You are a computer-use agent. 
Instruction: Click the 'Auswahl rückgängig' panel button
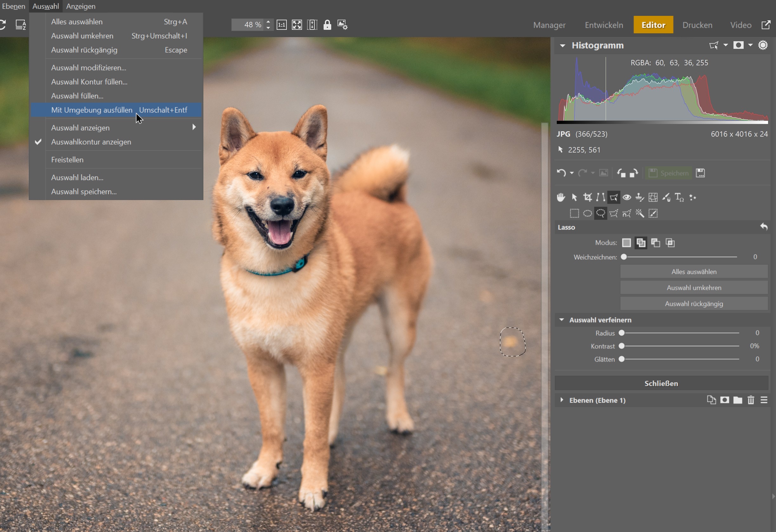point(694,304)
